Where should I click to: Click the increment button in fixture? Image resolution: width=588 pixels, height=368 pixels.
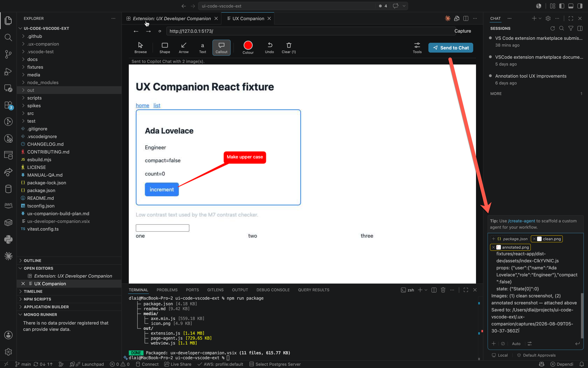[162, 189]
